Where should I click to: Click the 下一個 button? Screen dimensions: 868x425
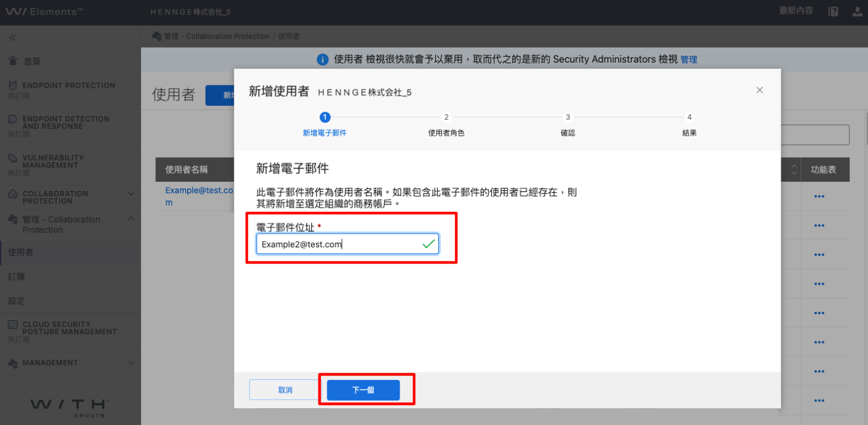[364, 390]
